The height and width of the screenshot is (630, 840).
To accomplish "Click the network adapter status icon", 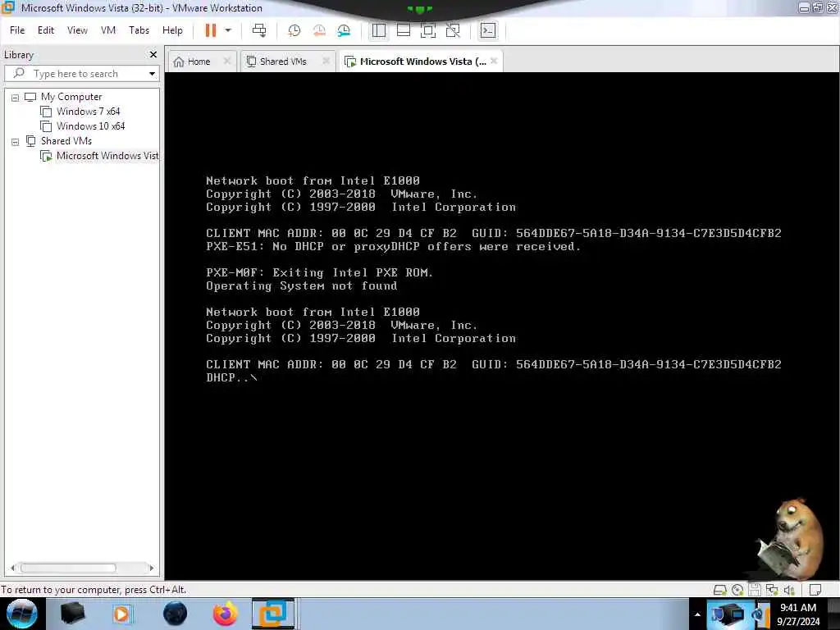I will [772, 591].
